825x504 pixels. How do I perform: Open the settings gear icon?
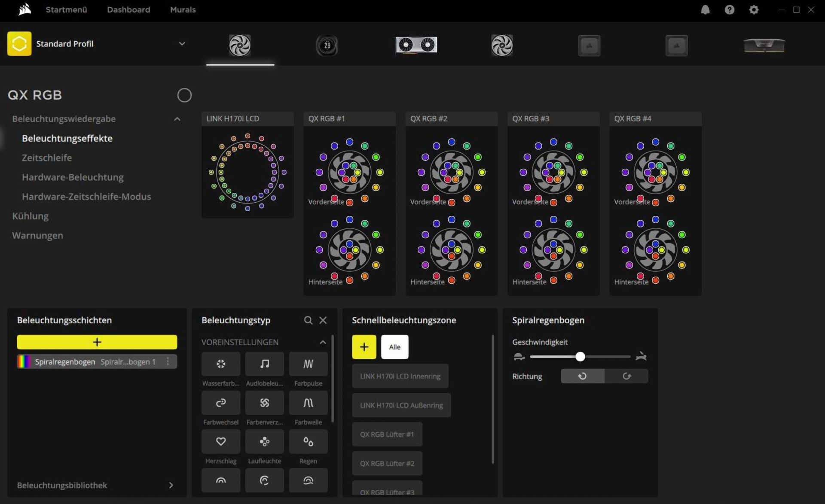click(754, 9)
